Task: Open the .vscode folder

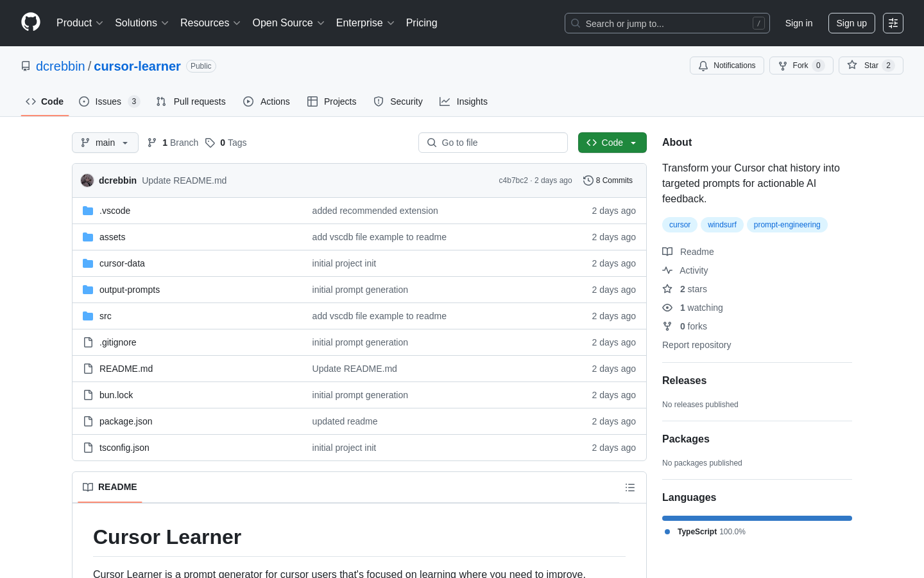Action: click(115, 211)
